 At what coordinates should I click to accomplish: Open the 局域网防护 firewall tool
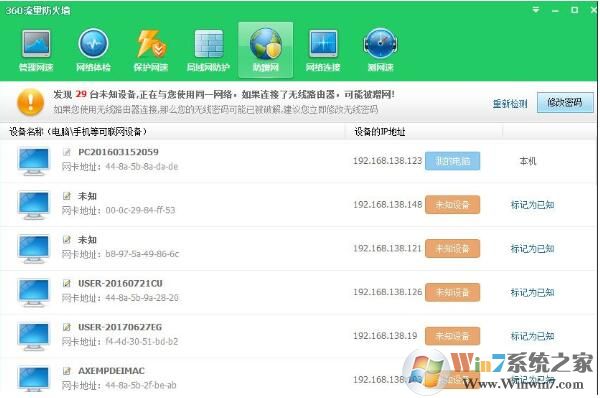point(208,51)
